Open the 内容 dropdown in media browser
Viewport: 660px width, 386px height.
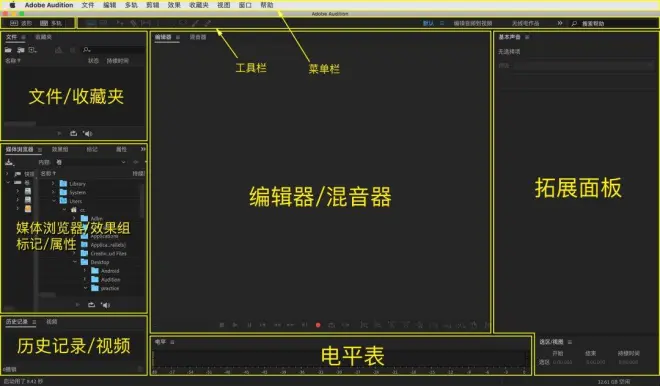coord(91,162)
